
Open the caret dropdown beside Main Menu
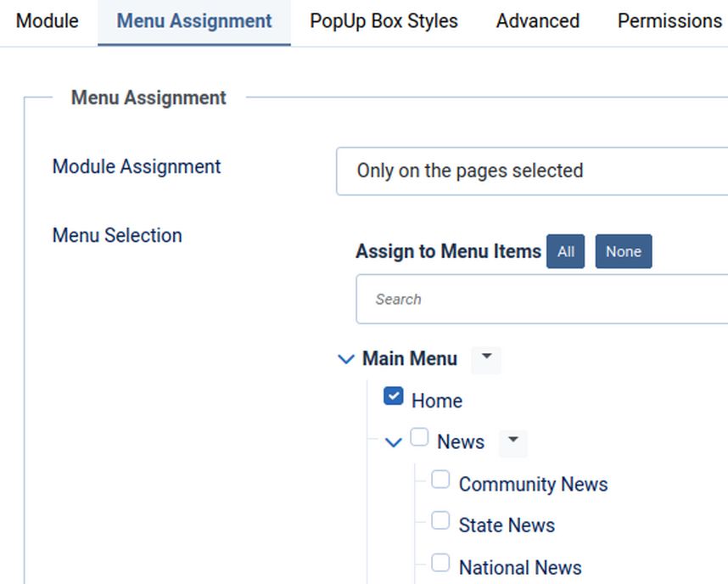point(486,358)
